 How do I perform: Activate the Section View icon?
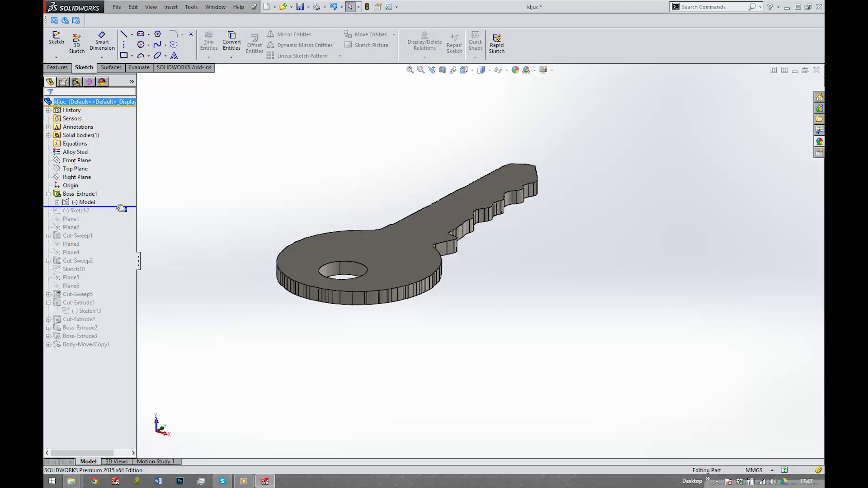(442, 70)
